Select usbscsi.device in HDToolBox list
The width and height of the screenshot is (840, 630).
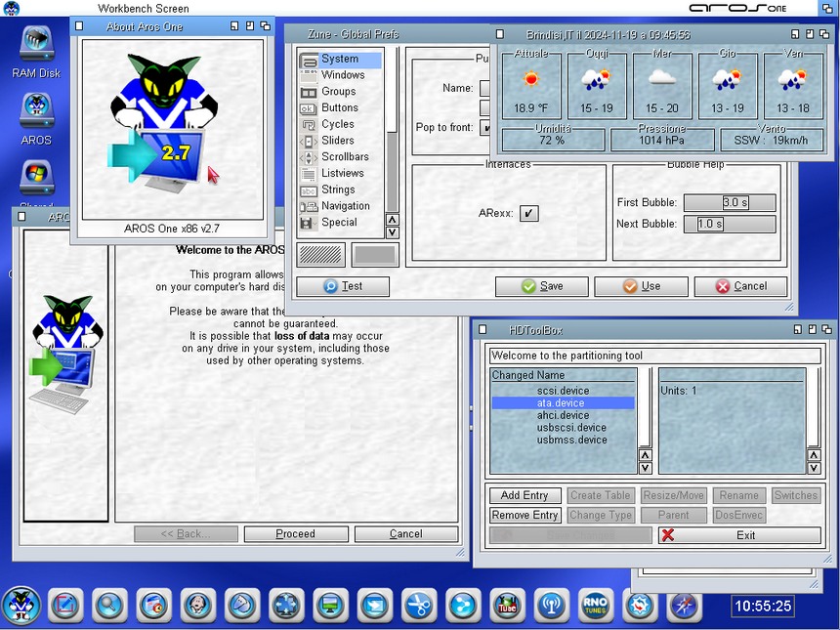pyautogui.click(x=563, y=428)
